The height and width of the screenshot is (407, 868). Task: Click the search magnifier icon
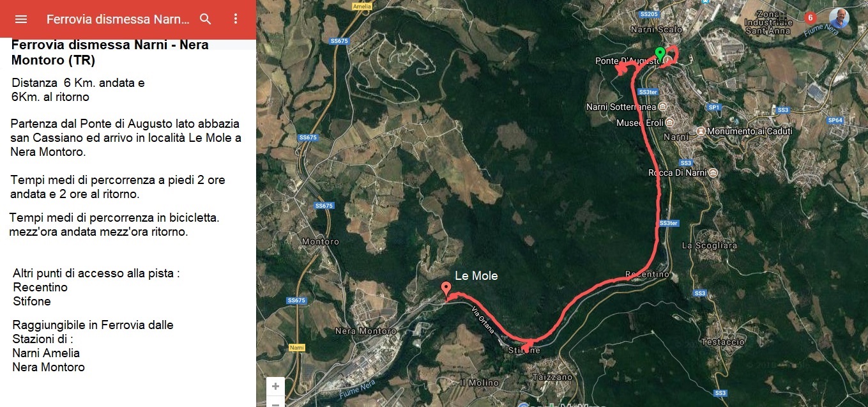206,19
